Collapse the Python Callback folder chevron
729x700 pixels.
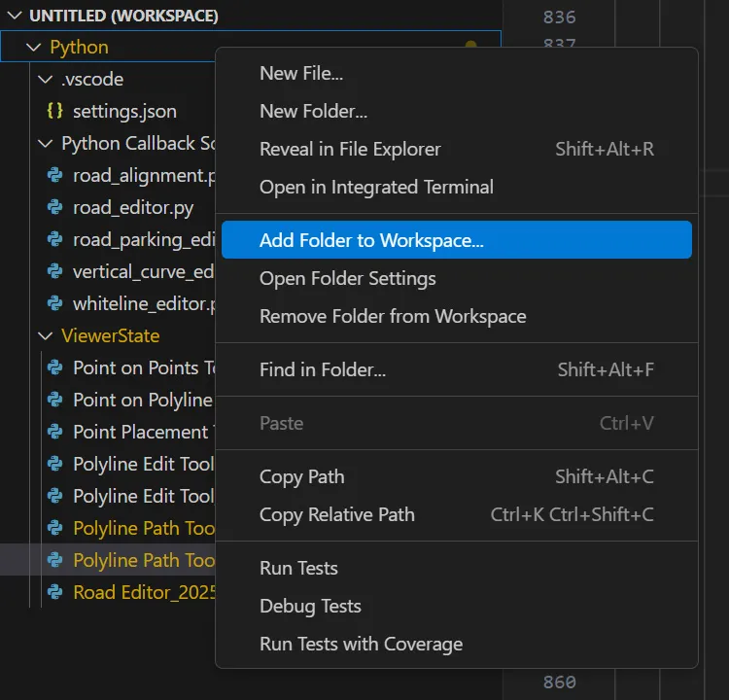[45, 143]
